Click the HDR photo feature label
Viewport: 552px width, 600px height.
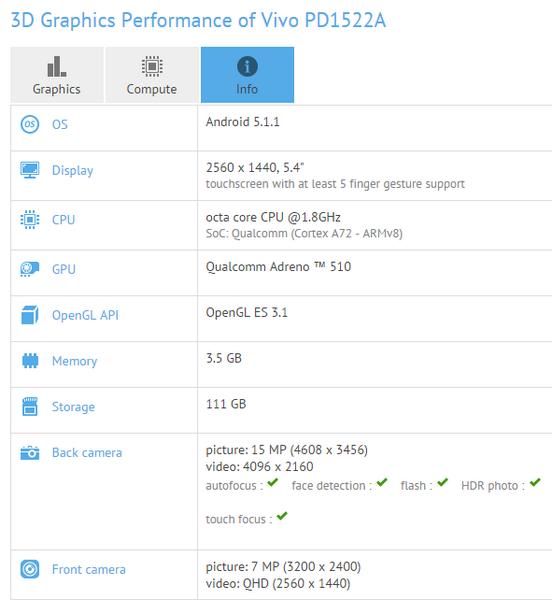click(x=493, y=486)
